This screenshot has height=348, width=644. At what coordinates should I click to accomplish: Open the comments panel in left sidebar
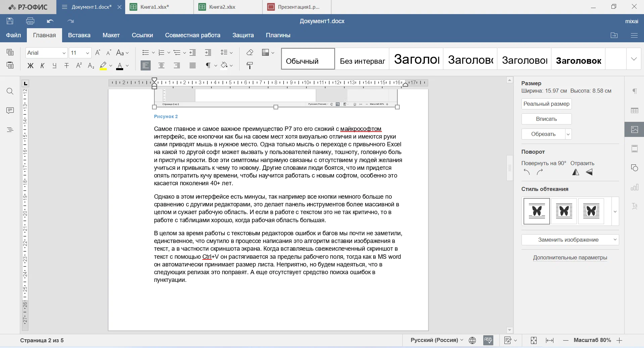pos(10,110)
